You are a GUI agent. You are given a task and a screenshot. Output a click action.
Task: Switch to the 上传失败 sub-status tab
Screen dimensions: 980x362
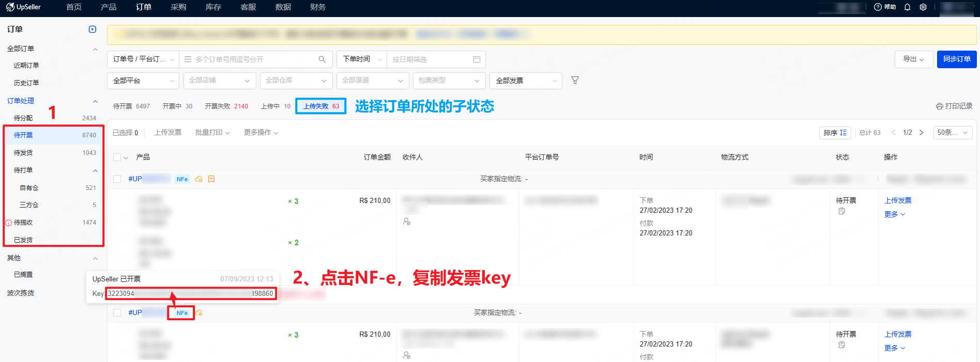pos(320,106)
